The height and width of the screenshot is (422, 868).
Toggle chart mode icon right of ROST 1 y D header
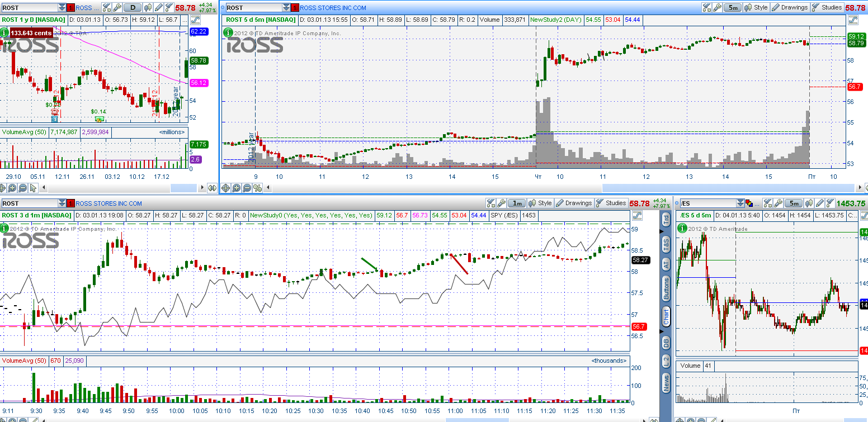pyautogui.click(x=195, y=20)
